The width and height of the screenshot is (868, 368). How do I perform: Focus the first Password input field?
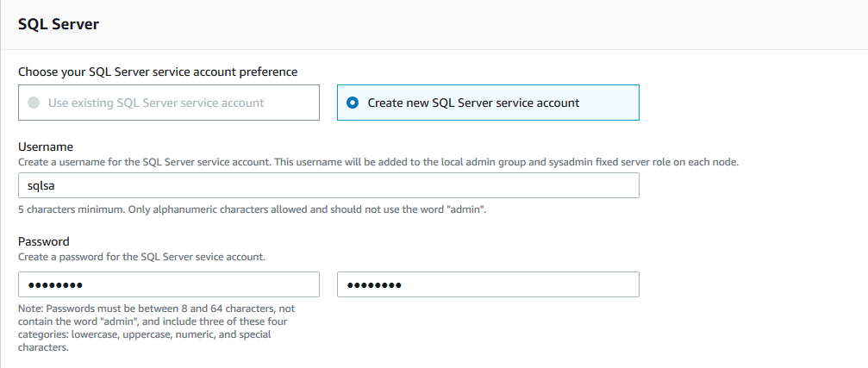[169, 284]
